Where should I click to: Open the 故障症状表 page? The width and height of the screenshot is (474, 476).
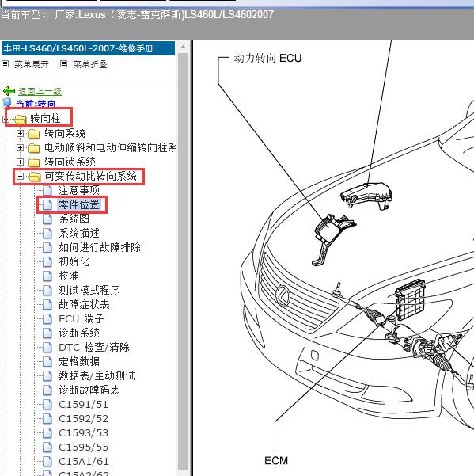[x=85, y=304]
